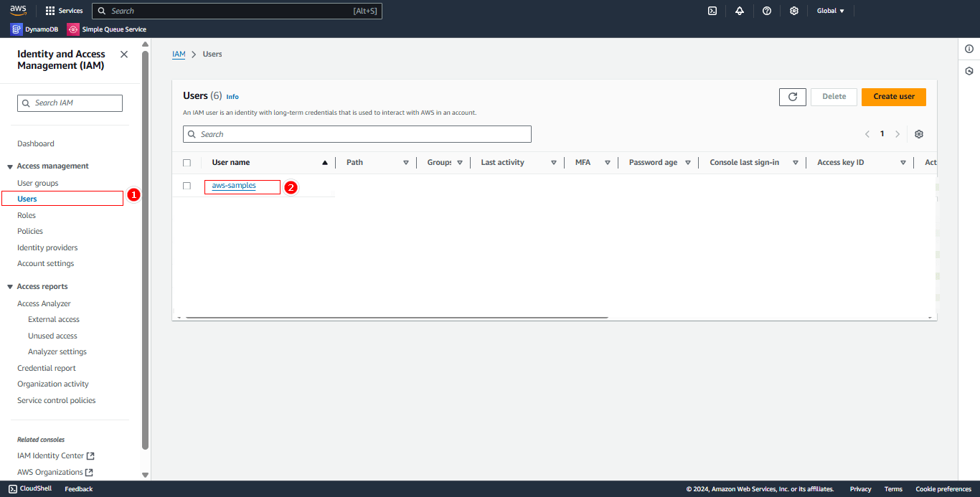This screenshot has height=497, width=980.
Task: Click the AWS logo home icon
Action: coord(18,10)
